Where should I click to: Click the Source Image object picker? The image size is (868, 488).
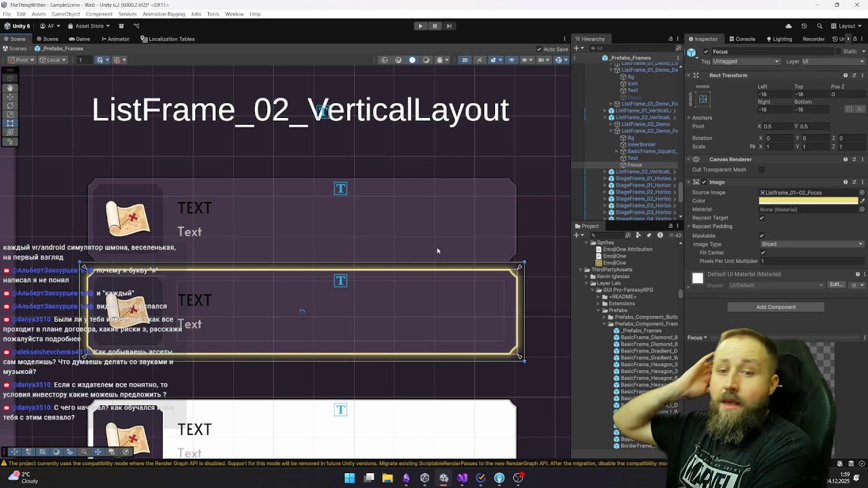pyautogui.click(x=862, y=192)
